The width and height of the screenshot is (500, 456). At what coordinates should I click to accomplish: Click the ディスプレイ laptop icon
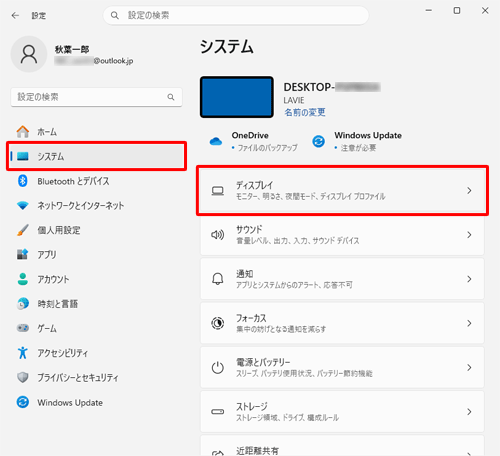tap(218, 191)
